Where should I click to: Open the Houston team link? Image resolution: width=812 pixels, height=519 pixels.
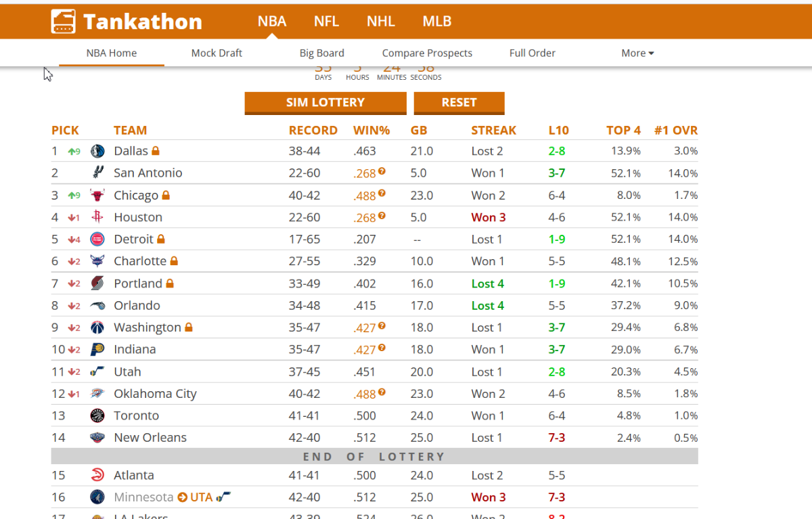pyautogui.click(x=138, y=217)
